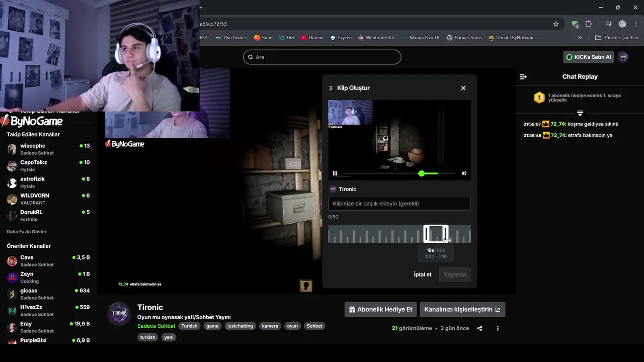
Task: Open the astrofizik channel in sidebar
Action: pos(48,182)
